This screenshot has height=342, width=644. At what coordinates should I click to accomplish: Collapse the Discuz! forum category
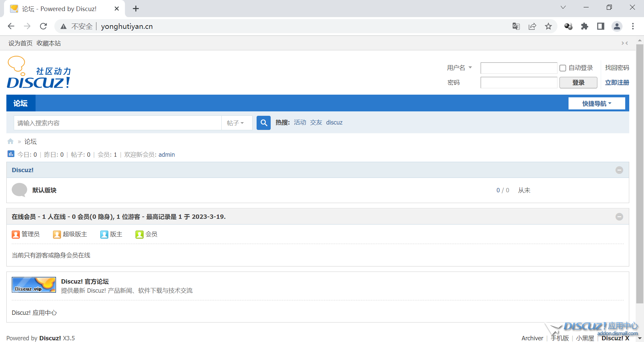click(619, 170)
